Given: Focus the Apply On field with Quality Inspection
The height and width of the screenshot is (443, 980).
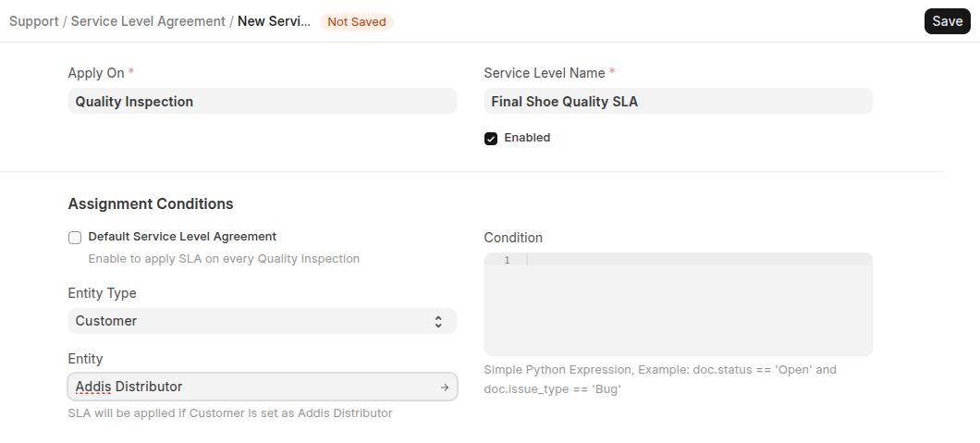Looking at the screenshot, I should click(x=262, y=102).
